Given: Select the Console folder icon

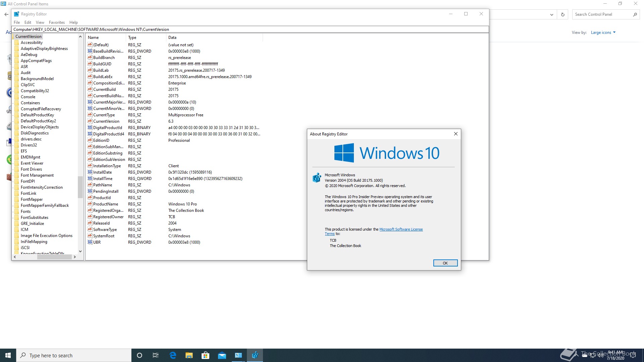Looking at the screenshot, I should click(17, 97).
